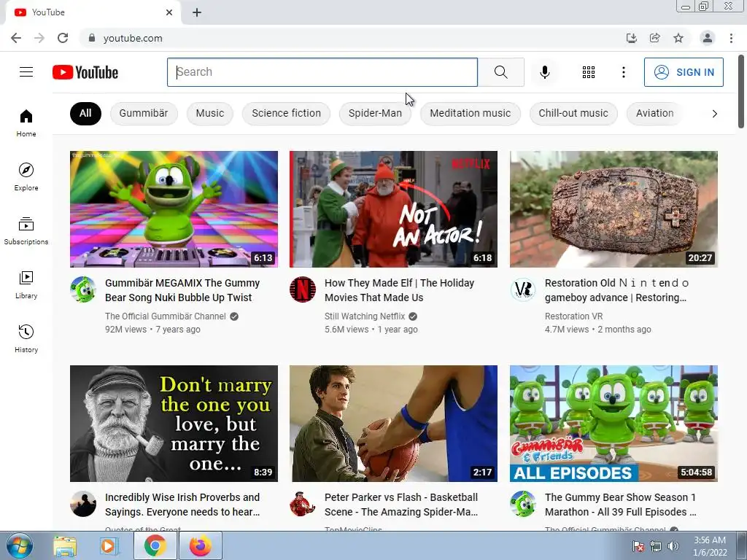The height and width of the screenshot is (560, 747).
Task: Open the channel avatar beside Peter Parker video
Action: (303, 504)
